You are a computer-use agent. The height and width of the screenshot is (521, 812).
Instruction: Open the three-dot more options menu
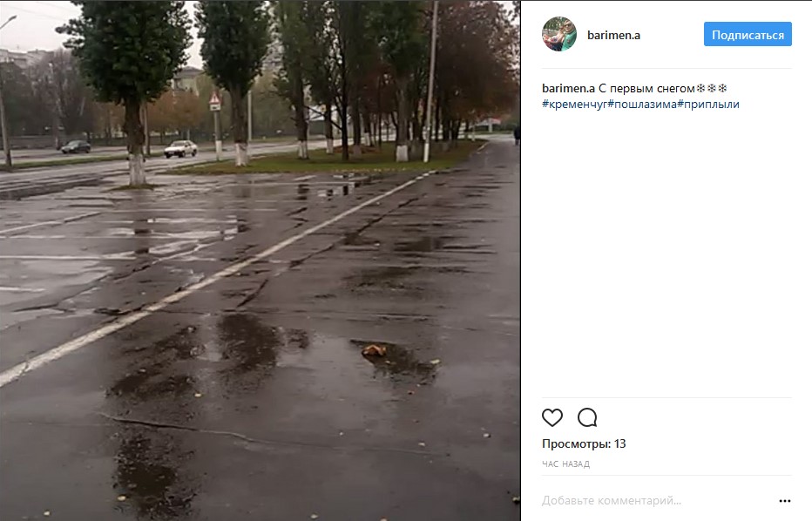point(784,501)
